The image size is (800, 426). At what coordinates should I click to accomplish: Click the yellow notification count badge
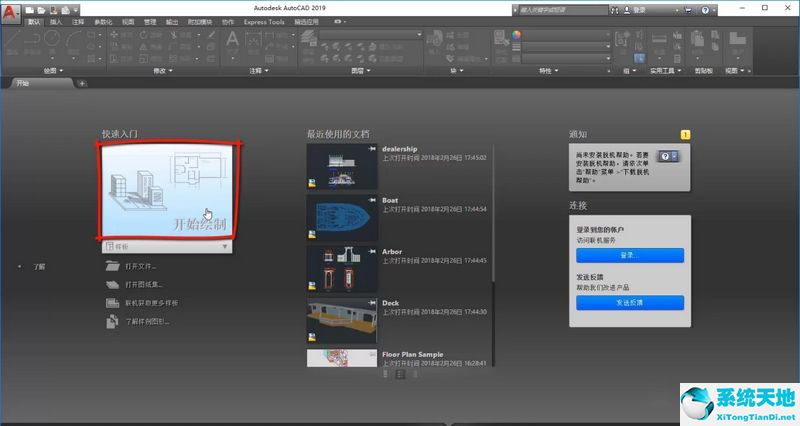[x=685, y=135]
